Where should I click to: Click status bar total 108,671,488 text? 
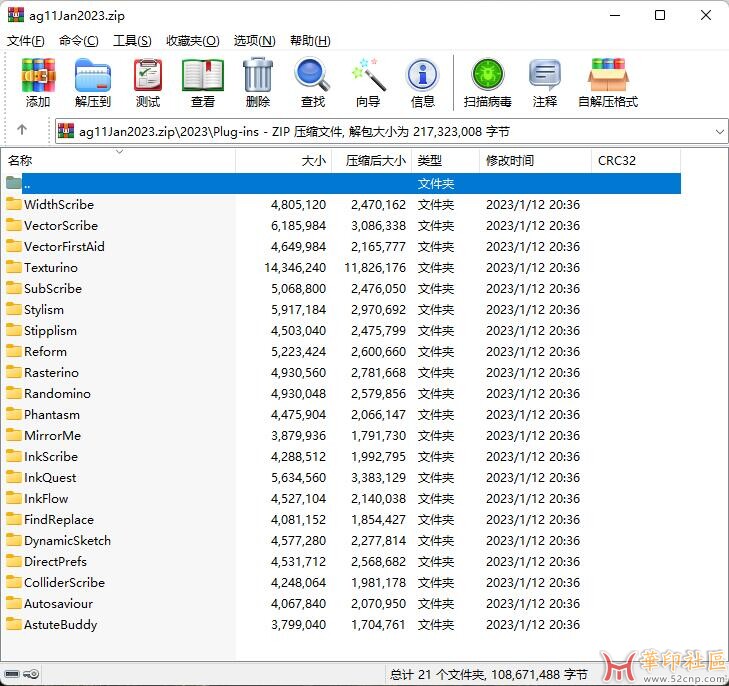click(489, 674)
